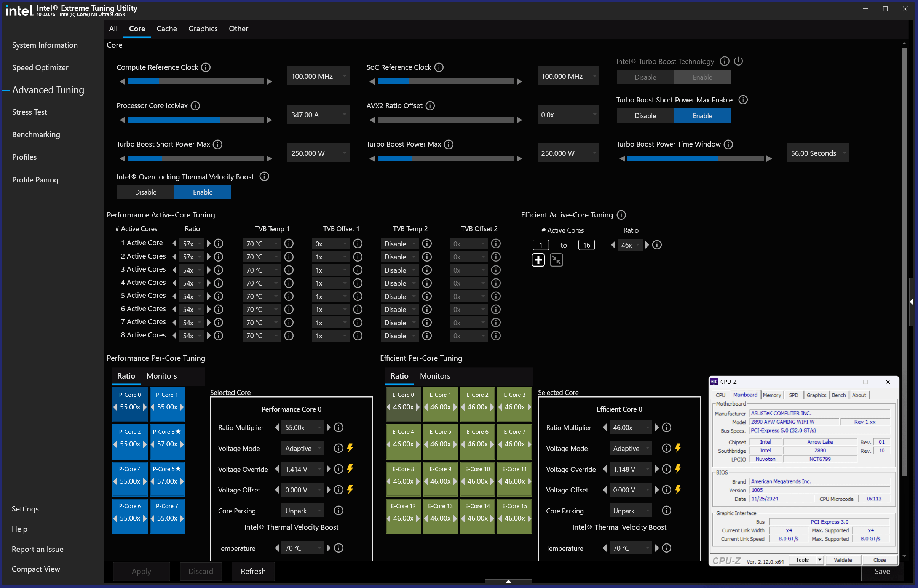Increase Performance Core 0 Ratio Multiplier with right arrow
The image size is (918, 588).
[x=329, y=428]
